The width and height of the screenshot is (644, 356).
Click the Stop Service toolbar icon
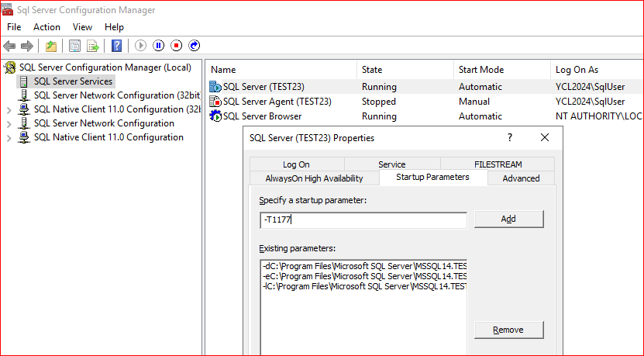176,46
